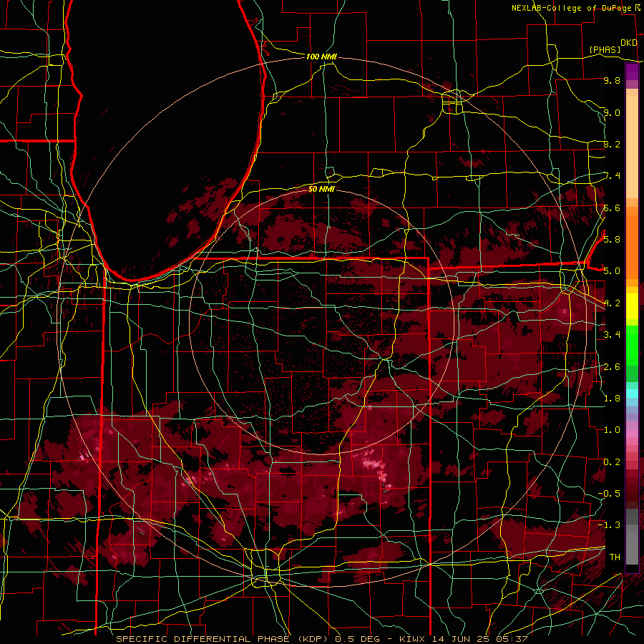The height and width of the screenshot is (644, 644).
Task: Click the (KDP) text in the caption
Action: tap(313, 639)
